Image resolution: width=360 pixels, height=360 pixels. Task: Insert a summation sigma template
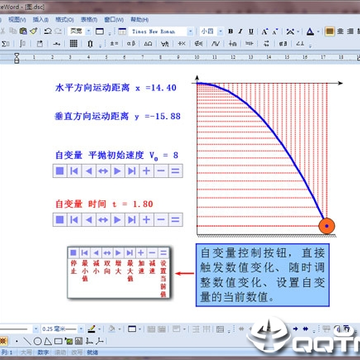click(5, 44)
